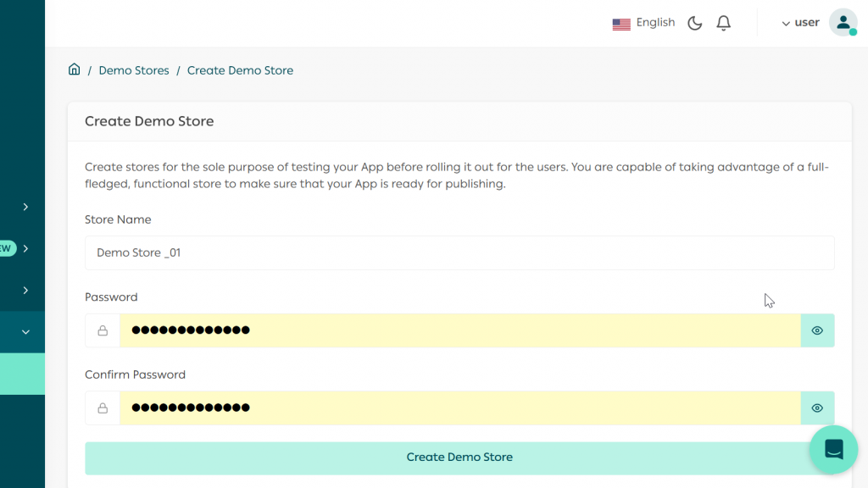Image resolution: width=868 pixels, height=488 pixels.
Task: Click inside the Store Name input
Action: pos(459,252)
